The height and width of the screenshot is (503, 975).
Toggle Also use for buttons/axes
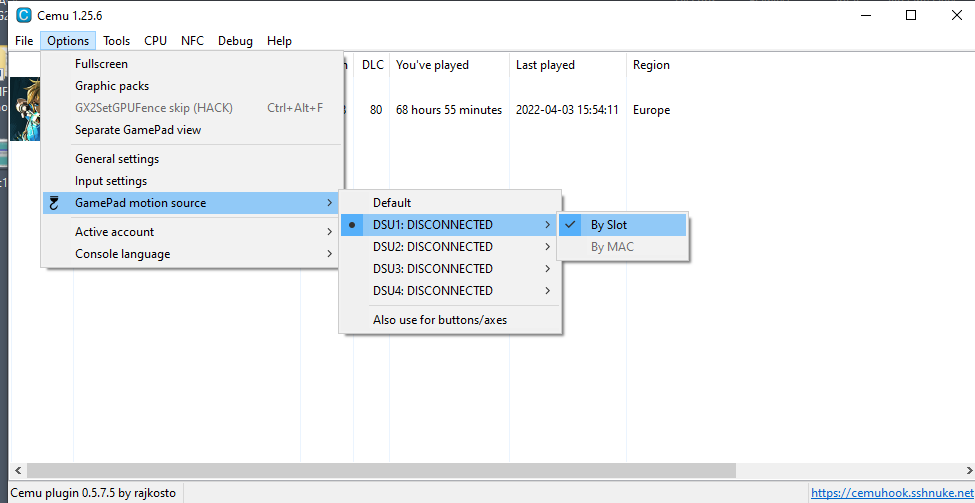click(450, 320)
